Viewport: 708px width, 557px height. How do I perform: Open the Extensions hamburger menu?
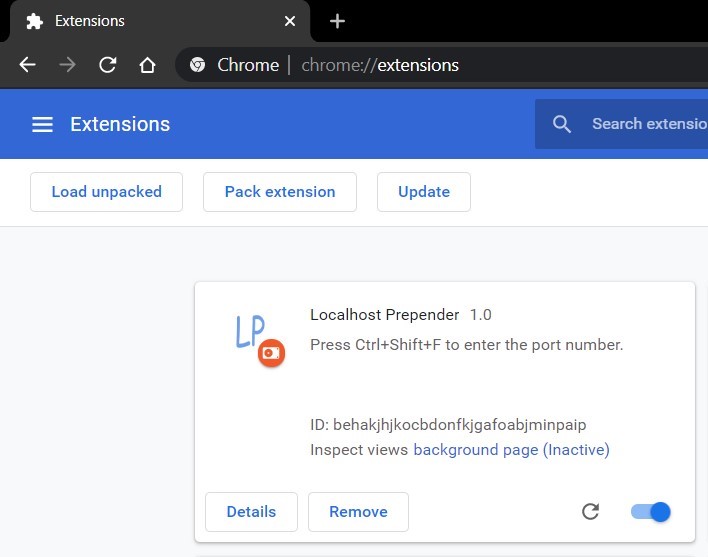[42, 124]
